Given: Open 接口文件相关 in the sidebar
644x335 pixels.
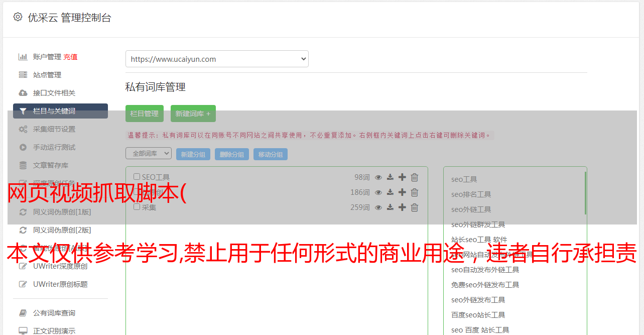Looking at the screenshot, I should [54, 93].
